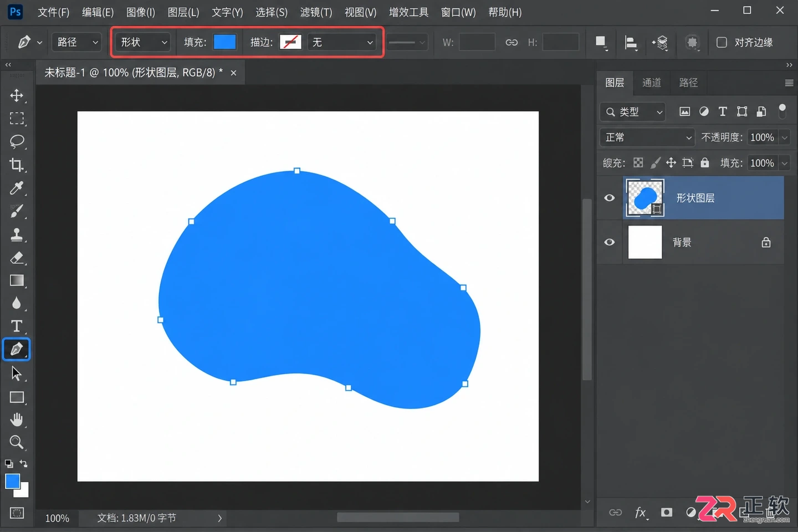Select the Crop tool
The height and width of the screenshot is (532, 798).
coord(17,165)
